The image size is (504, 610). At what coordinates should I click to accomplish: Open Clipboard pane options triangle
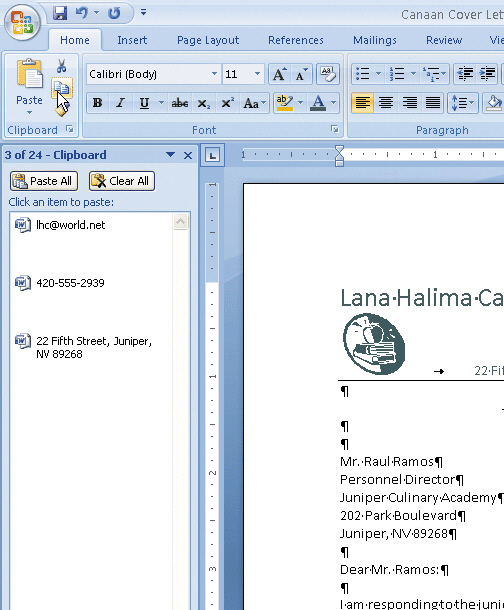click(x=170, y=155)
